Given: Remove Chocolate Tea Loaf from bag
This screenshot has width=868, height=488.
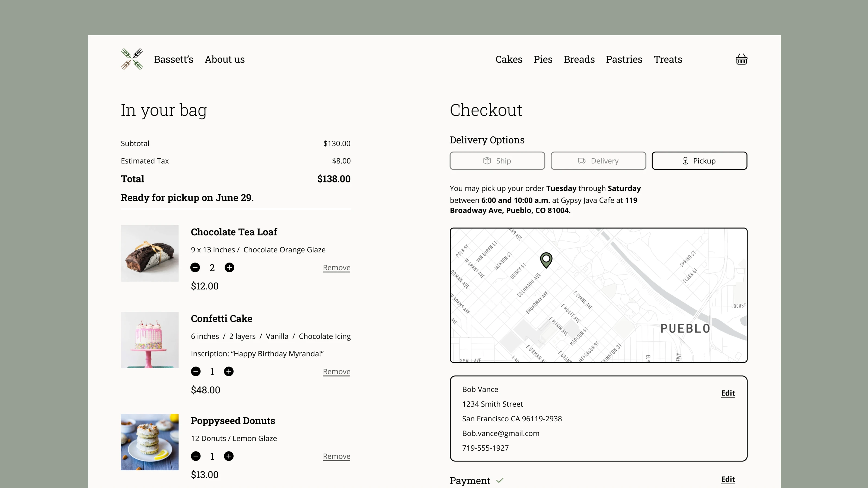Looking at the screenshot, I should click(x=337, y=268).
